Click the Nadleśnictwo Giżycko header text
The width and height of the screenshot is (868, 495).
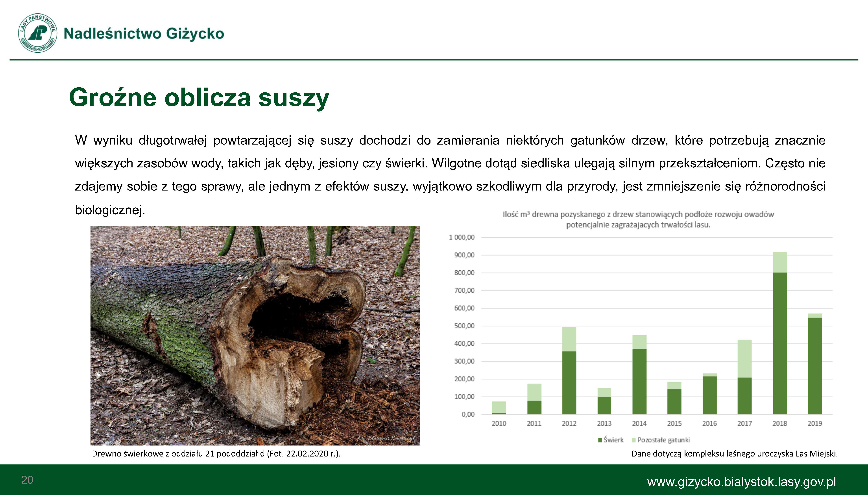[144, 34]
